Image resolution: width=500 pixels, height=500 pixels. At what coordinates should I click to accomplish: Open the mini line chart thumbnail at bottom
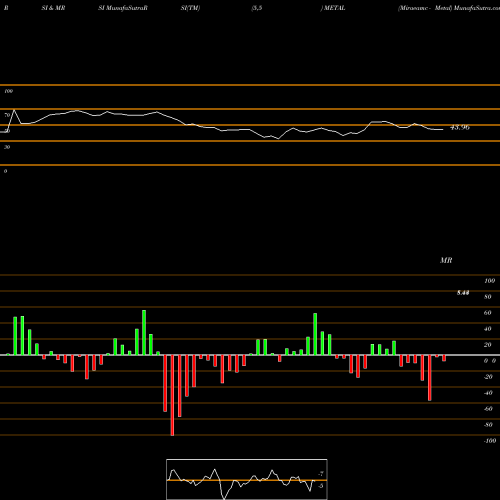[247, 479]
